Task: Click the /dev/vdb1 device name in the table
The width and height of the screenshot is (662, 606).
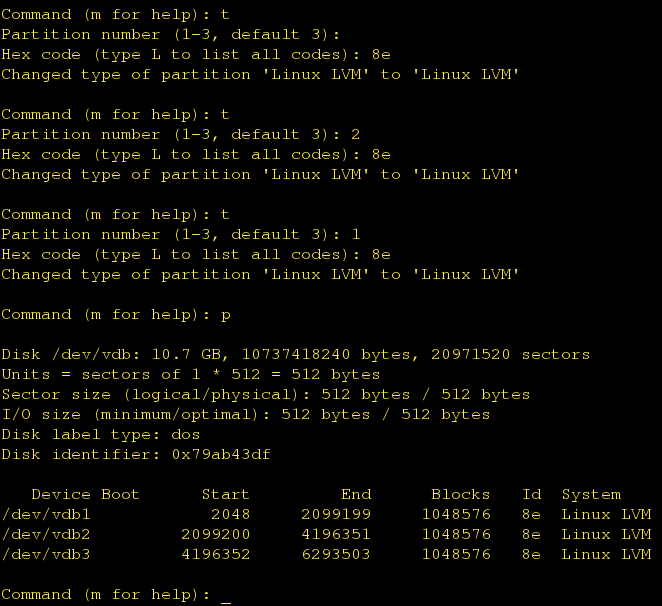Action: click(x=41, y=514)
